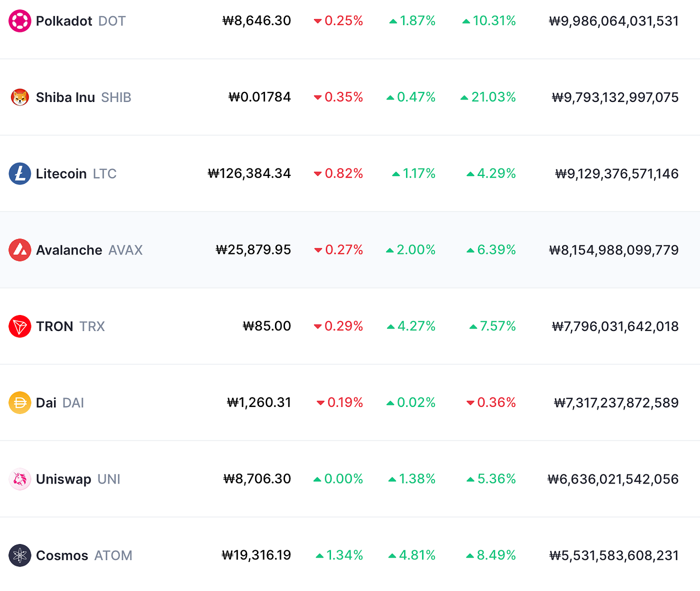The width and height of the screenshot is (700, 591).
Task: Click Dai market cap ₩7,317,237,872,589
Action: [x=616, y=402]
